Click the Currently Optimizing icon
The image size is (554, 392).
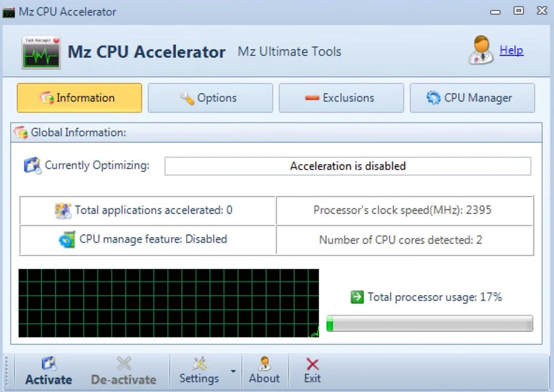(x=33, y=166)
